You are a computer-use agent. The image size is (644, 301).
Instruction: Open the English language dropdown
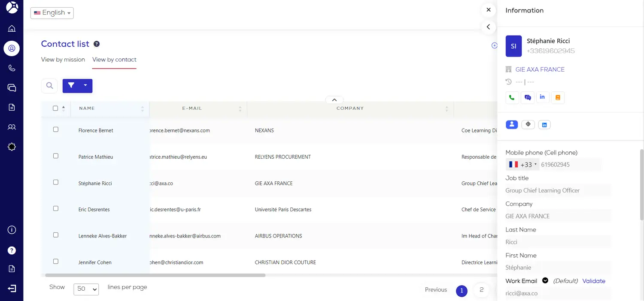[x=52, y=13]
